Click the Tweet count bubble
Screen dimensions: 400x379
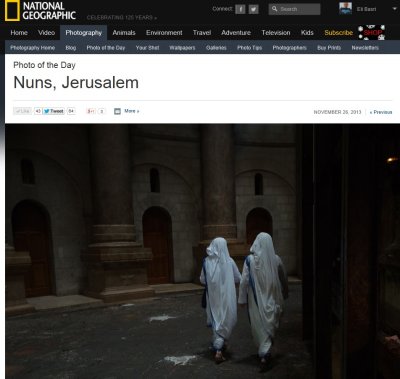[71, 111]
